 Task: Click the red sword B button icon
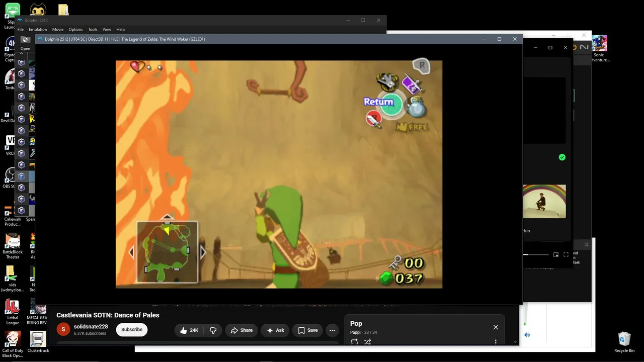tap(373, 119)
